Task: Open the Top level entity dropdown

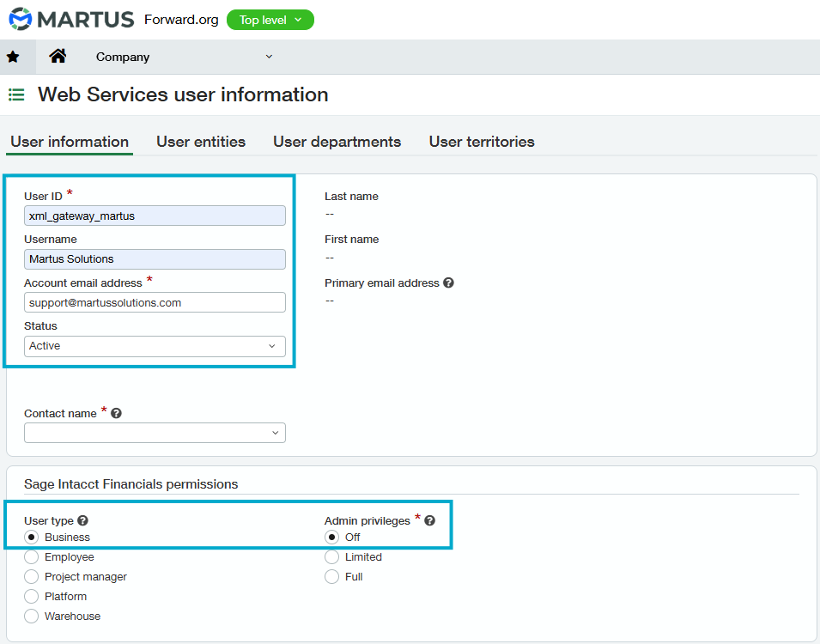Action: point(270,20)
